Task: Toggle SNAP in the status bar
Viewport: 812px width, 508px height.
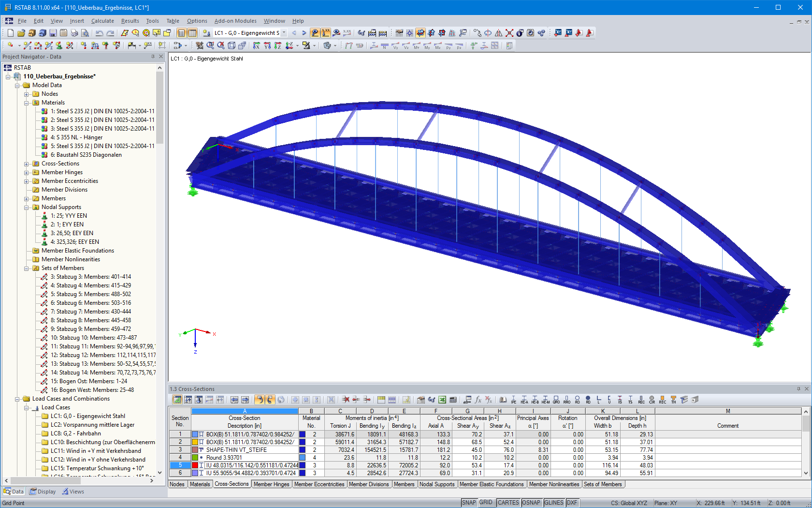Action: [x=469, y=503]
